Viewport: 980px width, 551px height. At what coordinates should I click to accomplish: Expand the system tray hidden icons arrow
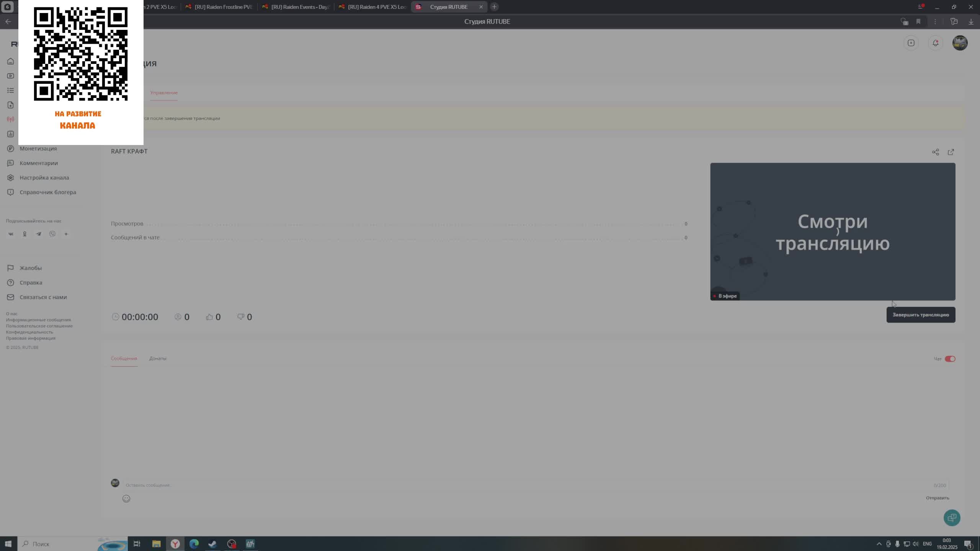(x=879, y=544)
